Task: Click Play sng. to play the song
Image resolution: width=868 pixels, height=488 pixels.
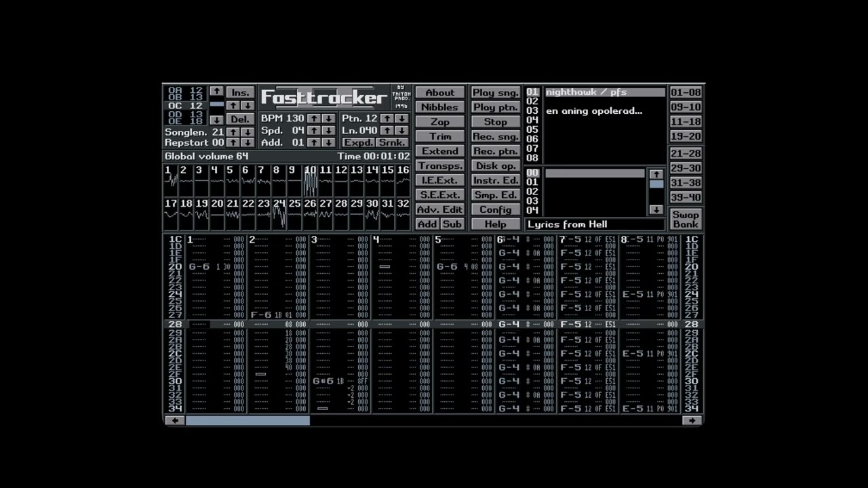Action: tap(495, 93)
